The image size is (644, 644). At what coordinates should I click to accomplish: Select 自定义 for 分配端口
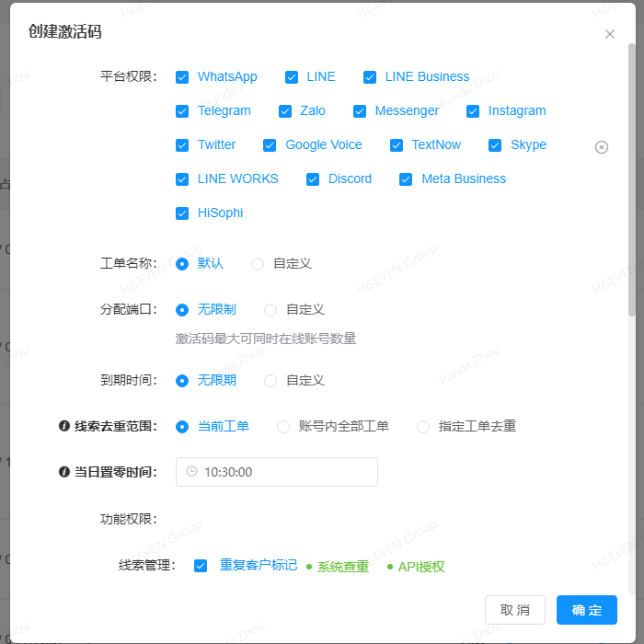pyautogui.click(x=270, y=310)
